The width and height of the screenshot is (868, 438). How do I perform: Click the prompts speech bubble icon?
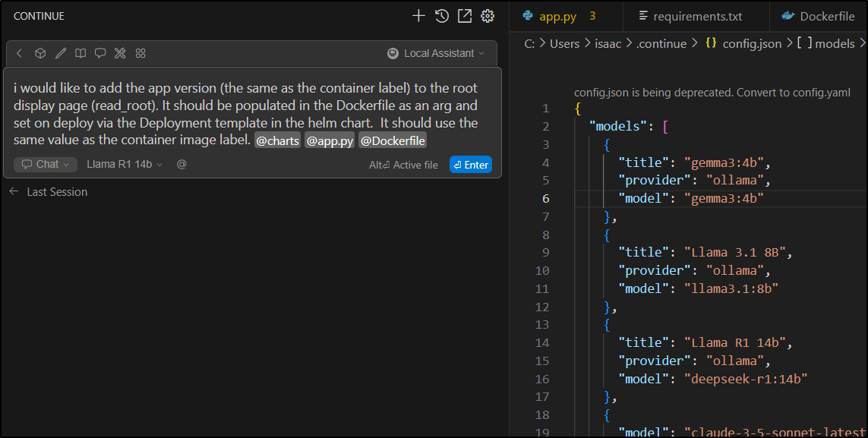click(x=100, y=53)
